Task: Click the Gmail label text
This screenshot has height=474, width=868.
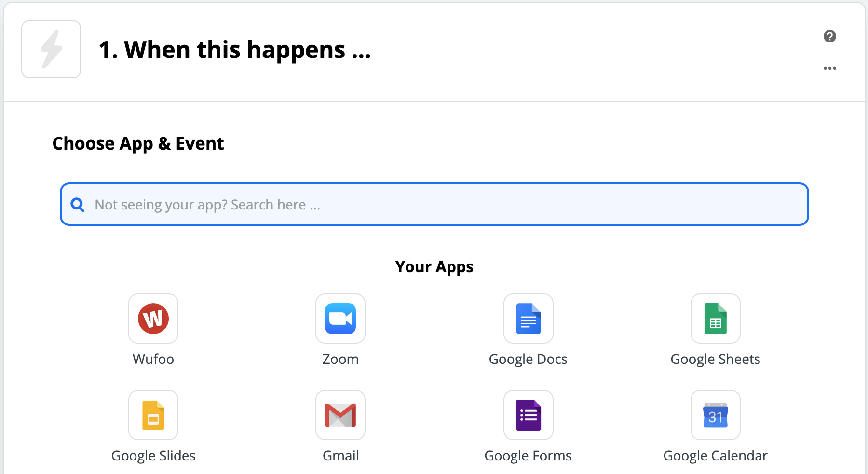Action: (x=340, y=455)
